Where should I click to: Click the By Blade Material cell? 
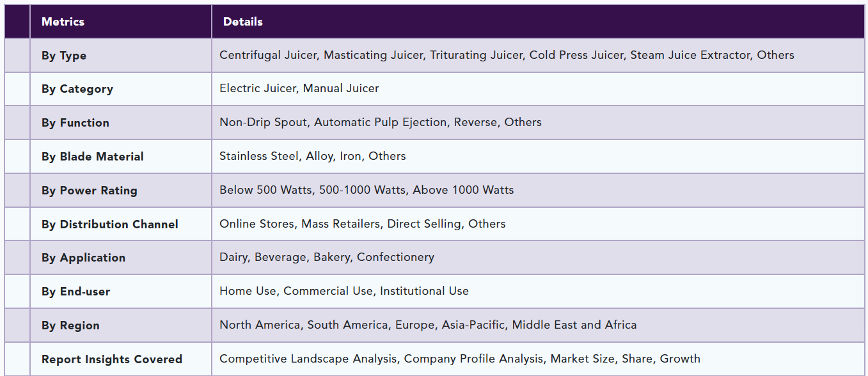tap(121, 157)
